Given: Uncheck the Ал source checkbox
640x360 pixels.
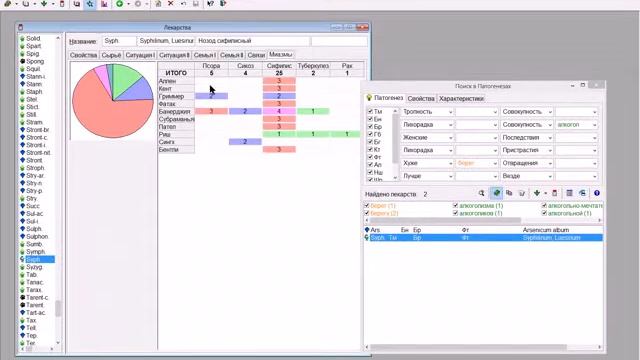Looking at the screenshot, I should (x=370, y=165).
